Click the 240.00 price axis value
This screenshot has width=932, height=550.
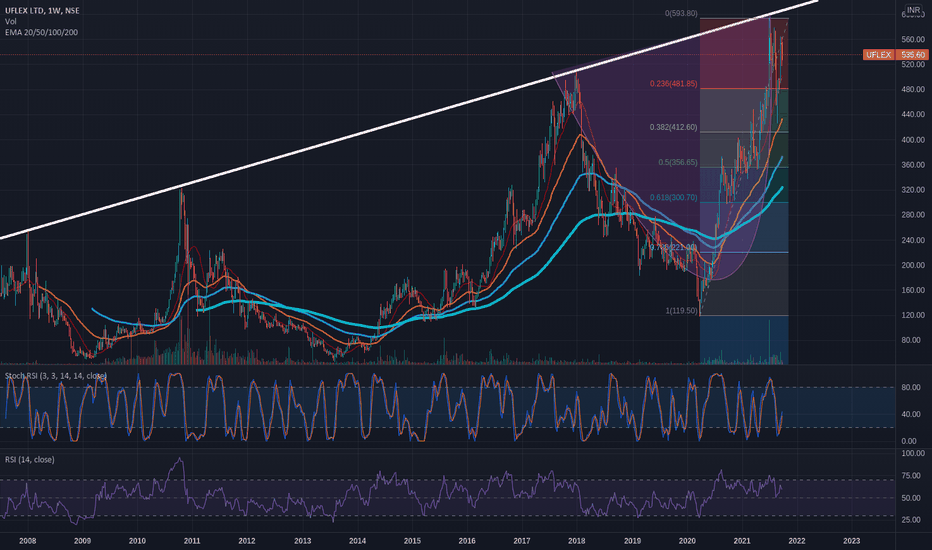(x=913, y=240)
